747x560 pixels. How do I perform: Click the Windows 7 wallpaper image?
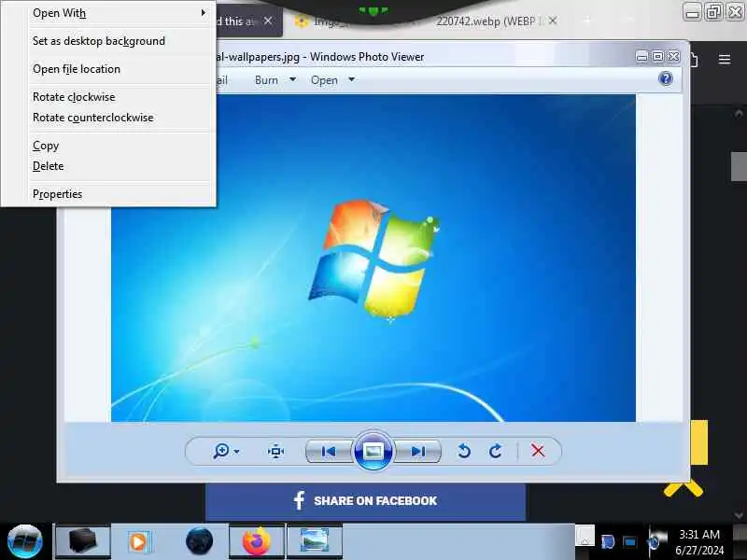coord(373,258)
